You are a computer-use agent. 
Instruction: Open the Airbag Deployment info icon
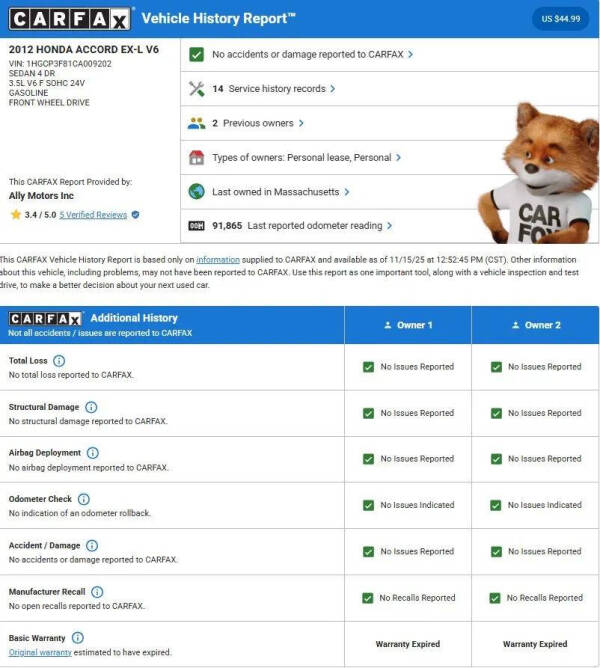point(93,453)
